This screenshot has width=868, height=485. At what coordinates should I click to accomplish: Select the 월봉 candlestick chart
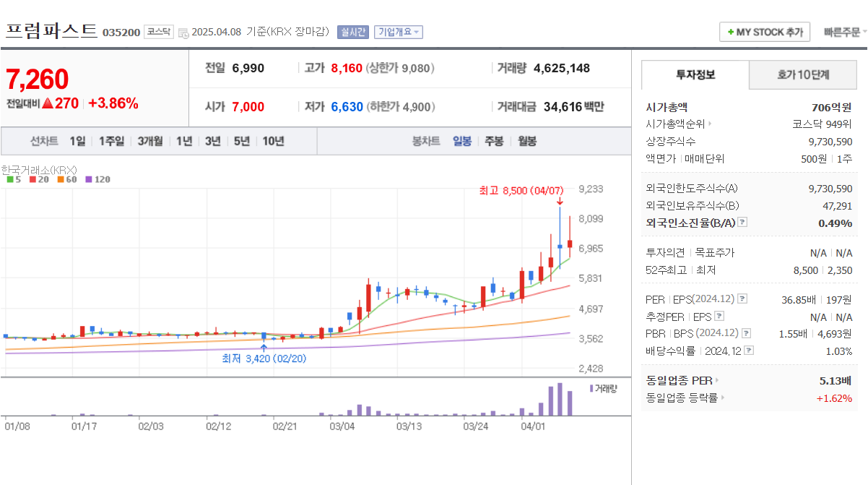pyautogui.click(x=527, y=141)
